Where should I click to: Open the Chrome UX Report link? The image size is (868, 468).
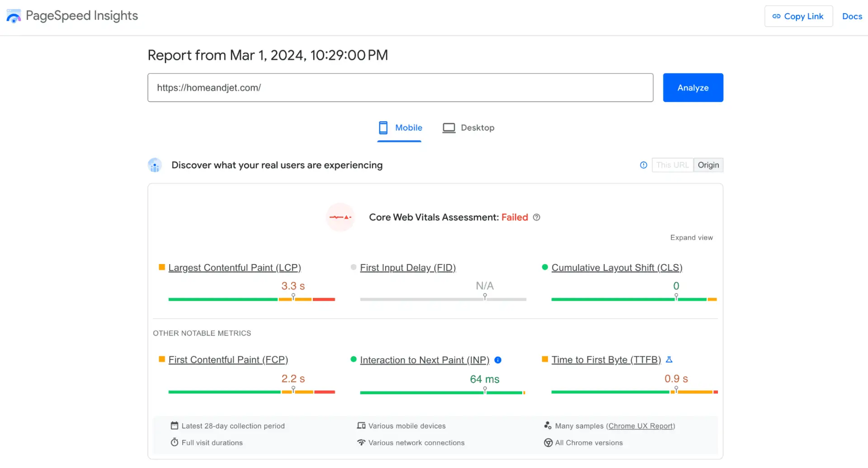click(x=640, y=426)
